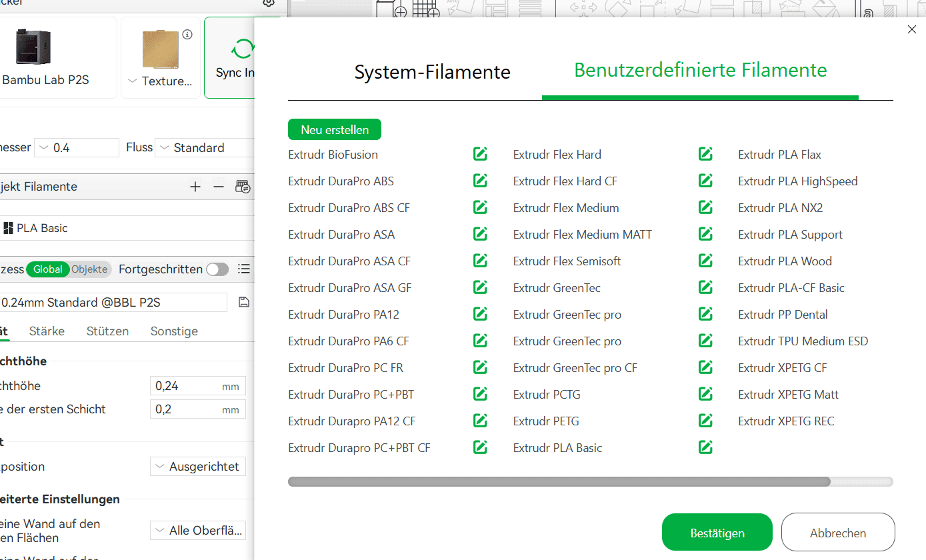926x560 pixels.
Task: Open the Stärke settings tab
Action: point(47,331)
